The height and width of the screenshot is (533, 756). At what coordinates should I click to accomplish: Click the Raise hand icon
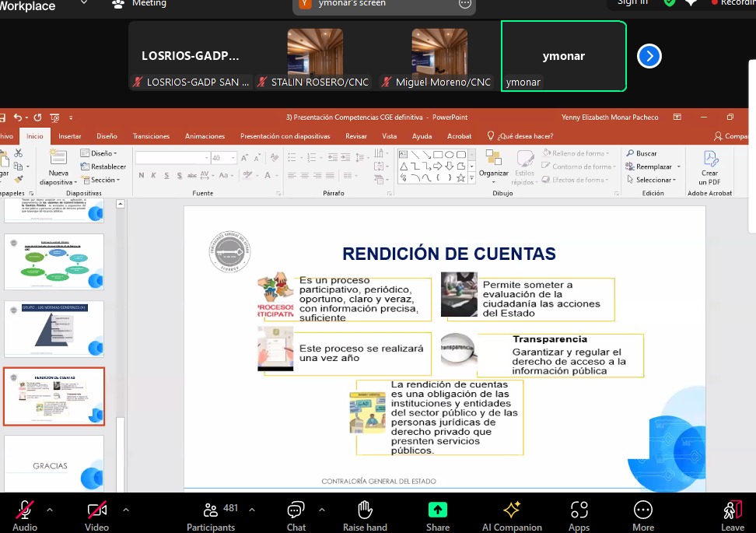point(365,510)
